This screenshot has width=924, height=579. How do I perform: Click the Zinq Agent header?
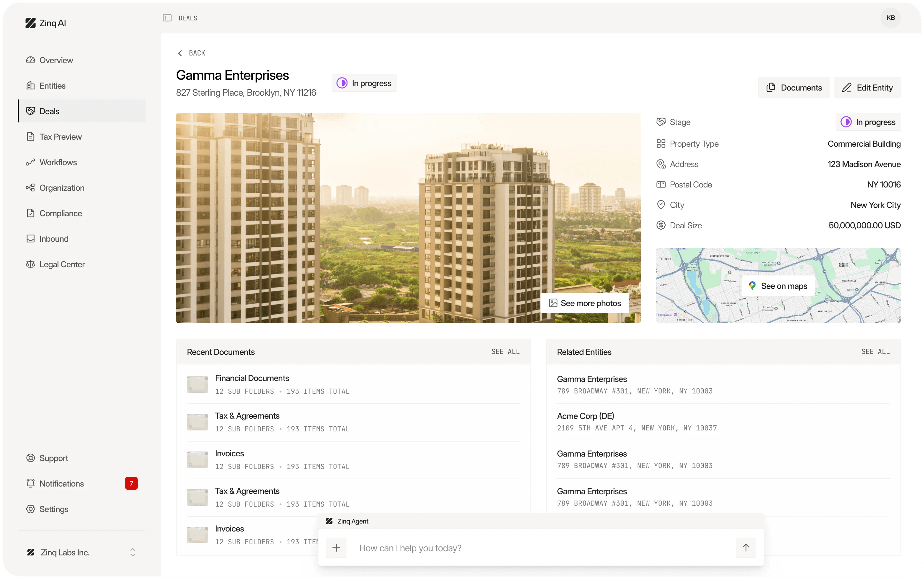point(541,521)
